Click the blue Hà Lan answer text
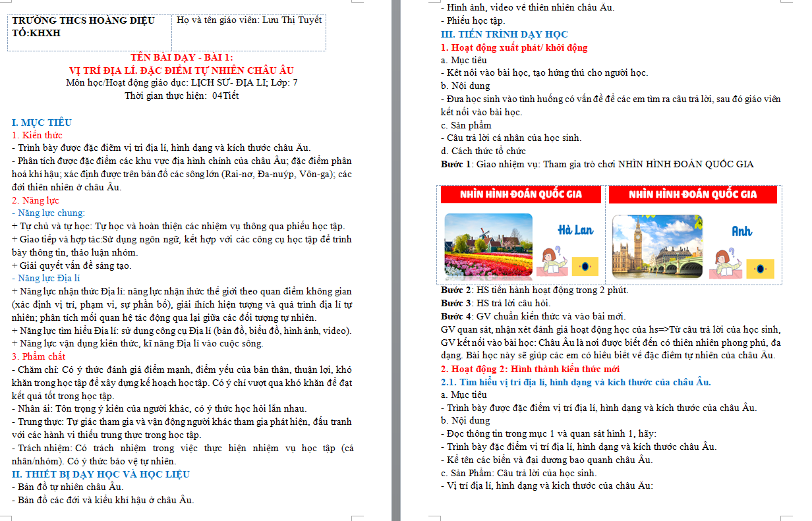This screenshot has height=521, width=812. pos(575,230)
